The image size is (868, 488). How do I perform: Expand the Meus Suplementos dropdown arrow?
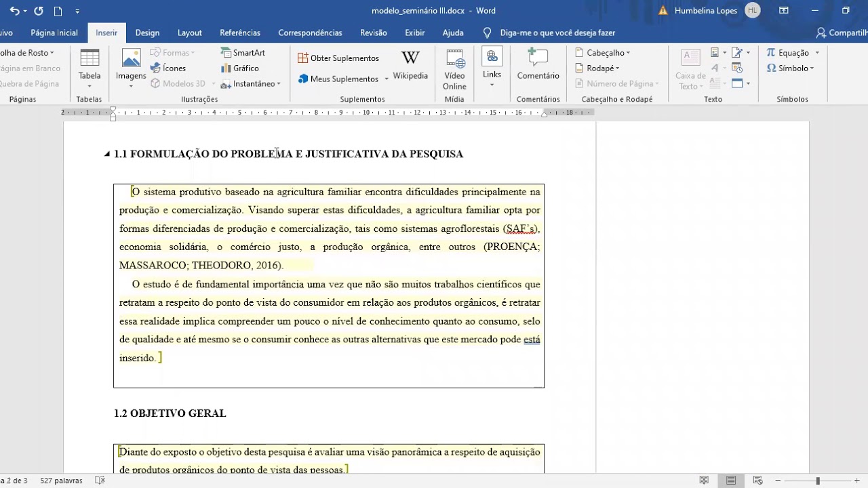(x=387, y=79)
